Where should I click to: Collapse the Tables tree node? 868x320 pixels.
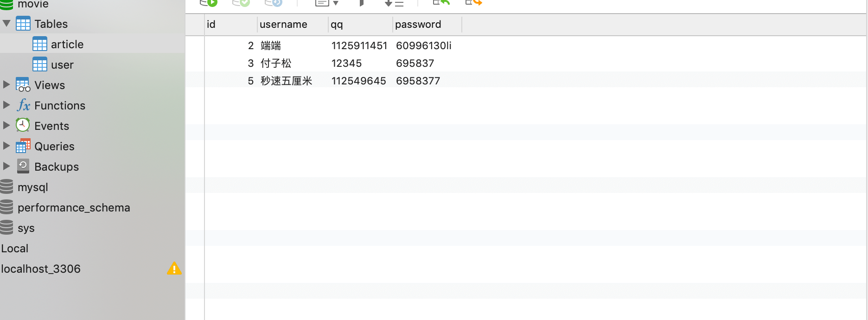click(6, 24)
